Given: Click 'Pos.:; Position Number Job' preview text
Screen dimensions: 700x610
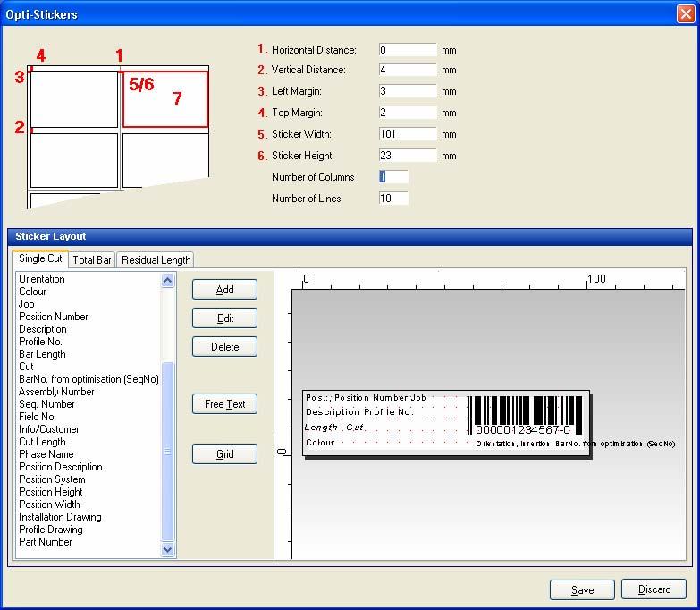Looking at the screenshot, I should 366,397.
